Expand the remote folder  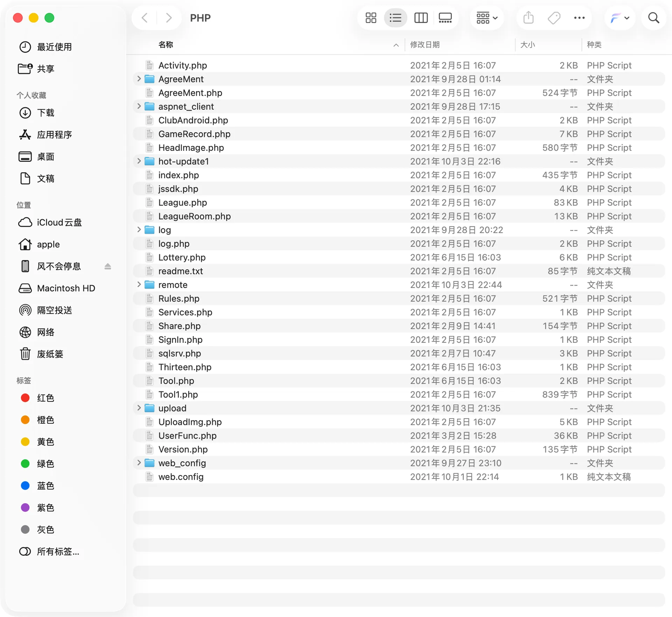139,285
